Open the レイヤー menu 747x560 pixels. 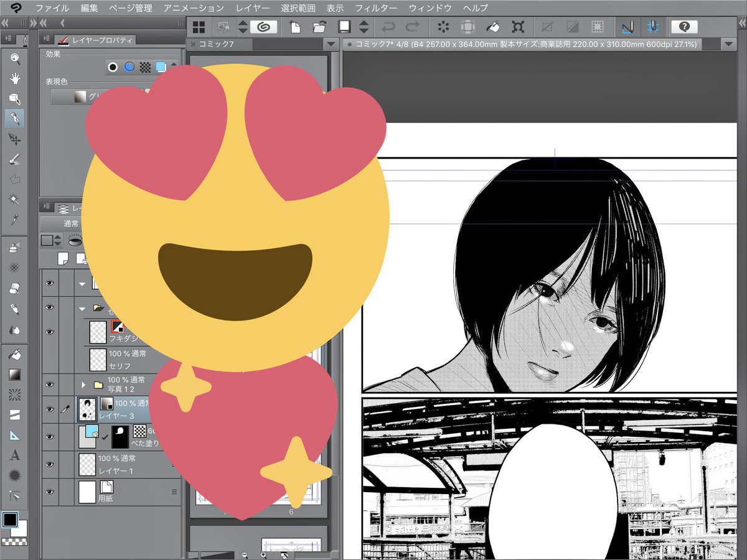253,8
